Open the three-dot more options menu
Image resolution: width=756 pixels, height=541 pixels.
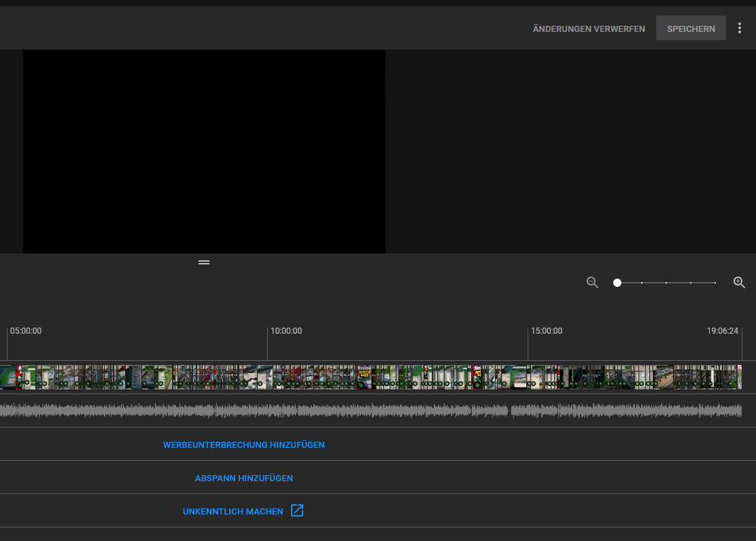coord(740,29)
